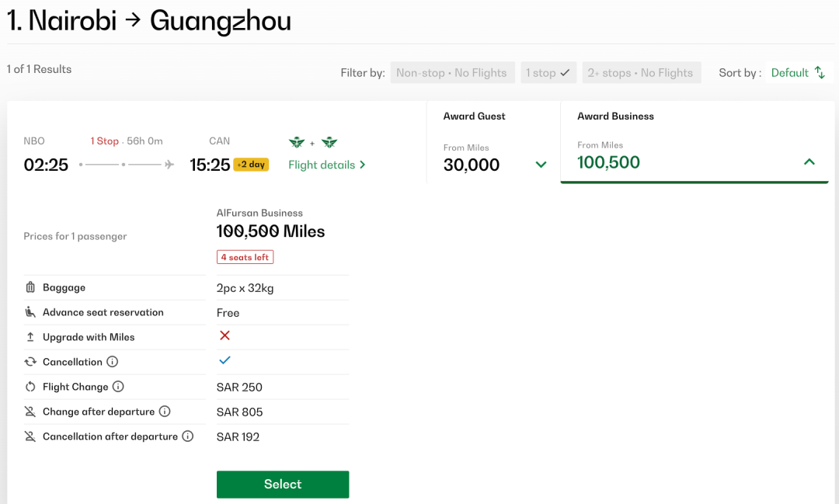Toggle the Non-stop filter chip
839x504 pixels.
tap(453, 73)
